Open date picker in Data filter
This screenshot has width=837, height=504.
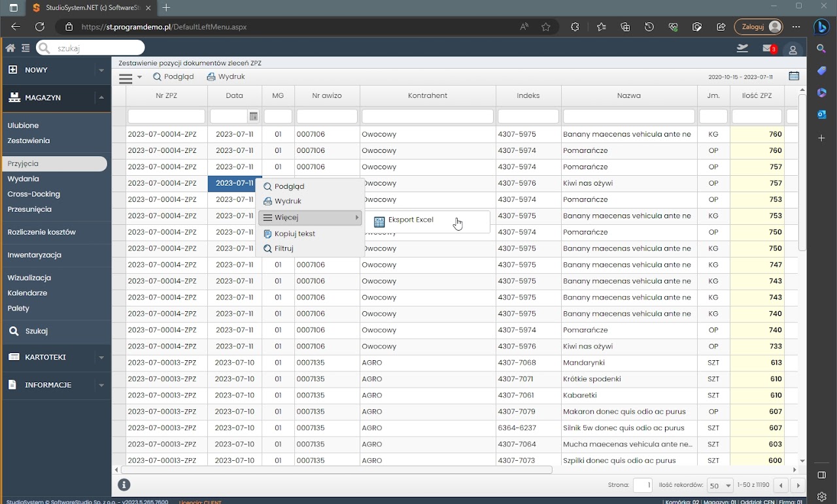[254, 116]
